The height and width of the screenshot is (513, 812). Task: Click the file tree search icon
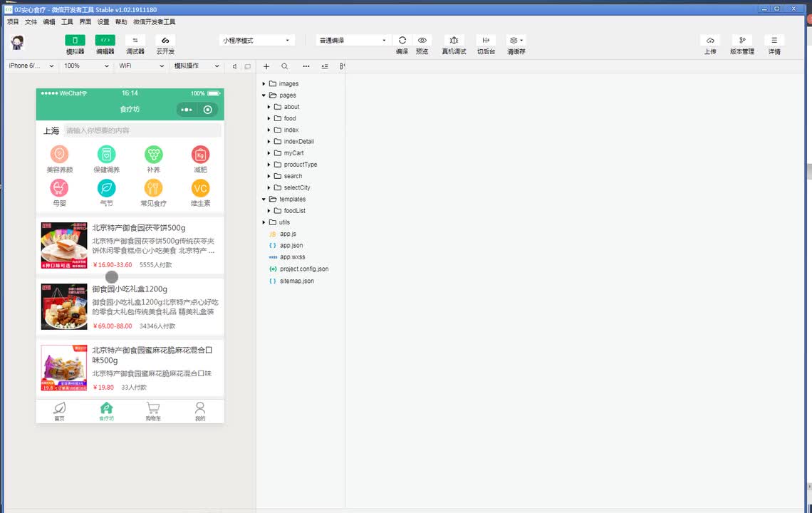pyautogui.click(x=284, y=66)
